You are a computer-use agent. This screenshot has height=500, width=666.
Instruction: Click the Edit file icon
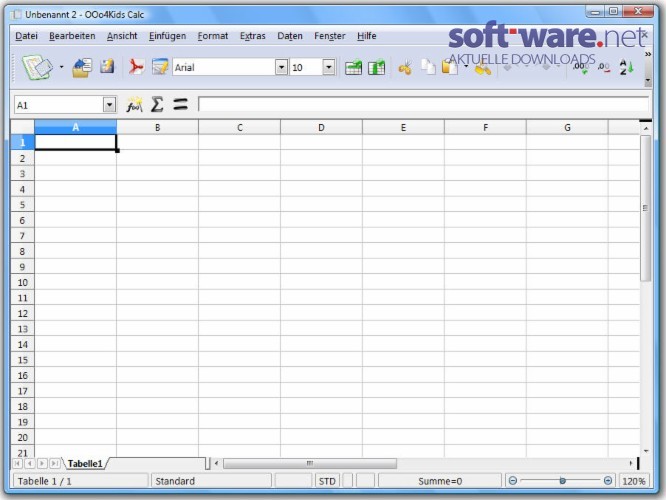160,67
